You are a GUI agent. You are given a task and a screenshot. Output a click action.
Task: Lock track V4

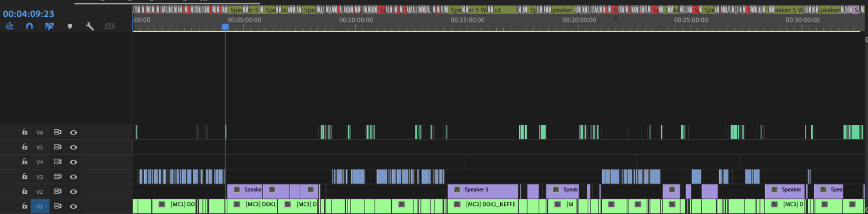tap(25, 162)
